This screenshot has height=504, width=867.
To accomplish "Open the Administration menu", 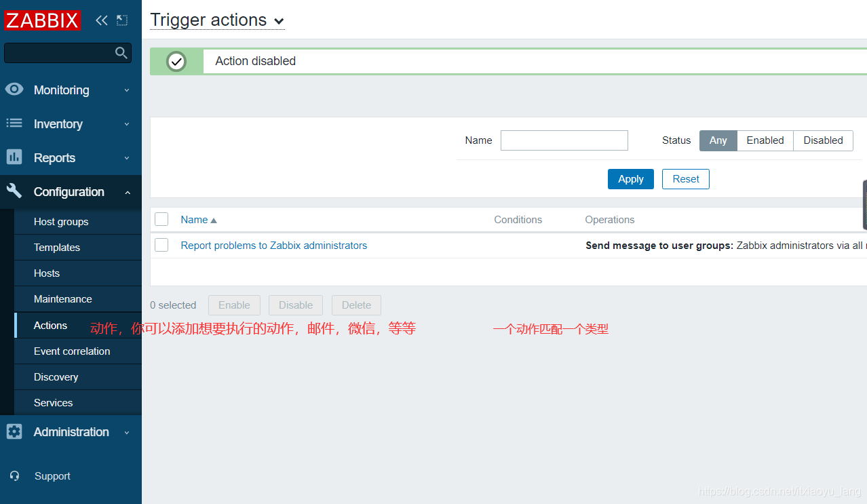I will pos(71,431).
